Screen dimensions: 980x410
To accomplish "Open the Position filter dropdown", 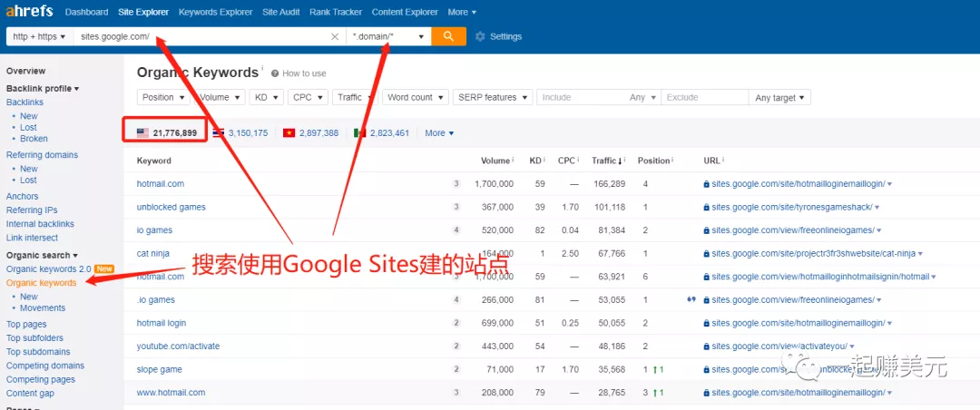I will 163,97.
